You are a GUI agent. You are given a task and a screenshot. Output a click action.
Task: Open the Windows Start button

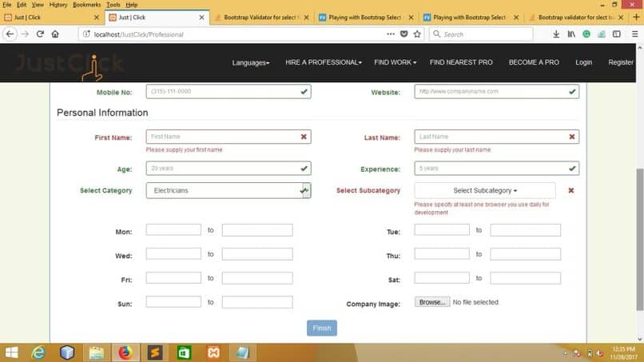pyautogui.click(x=11, y=352)
